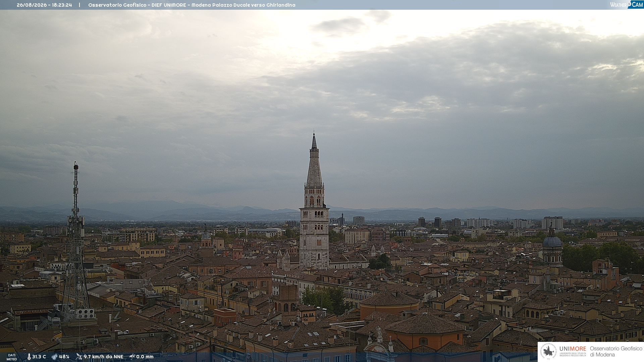Click the Osservatorio Geofisico di Modena text

point(616,351)
